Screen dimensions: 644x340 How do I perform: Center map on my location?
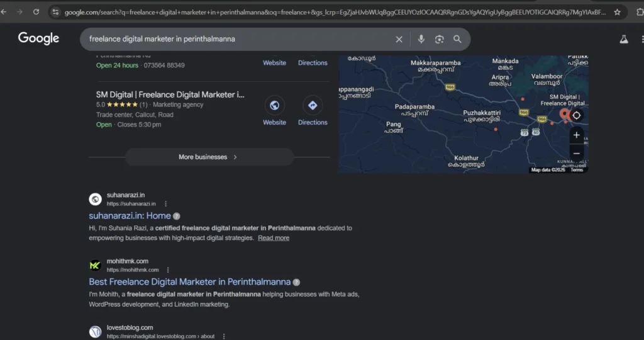576,115
